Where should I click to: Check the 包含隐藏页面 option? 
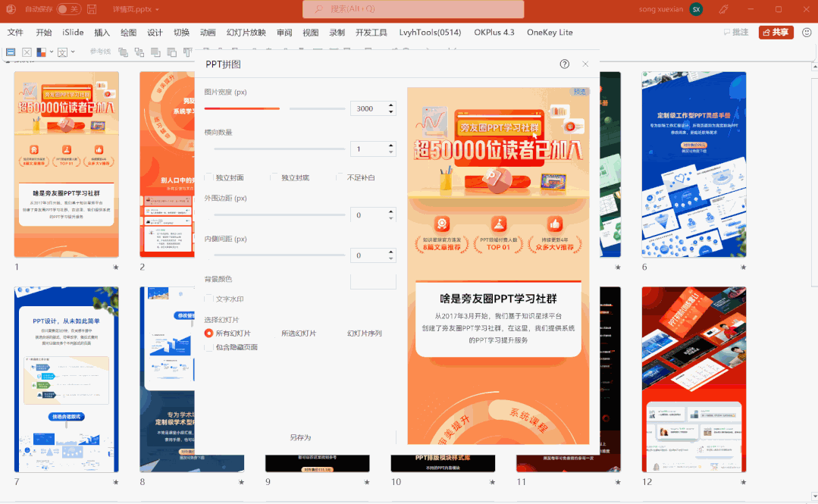point(208,347)
